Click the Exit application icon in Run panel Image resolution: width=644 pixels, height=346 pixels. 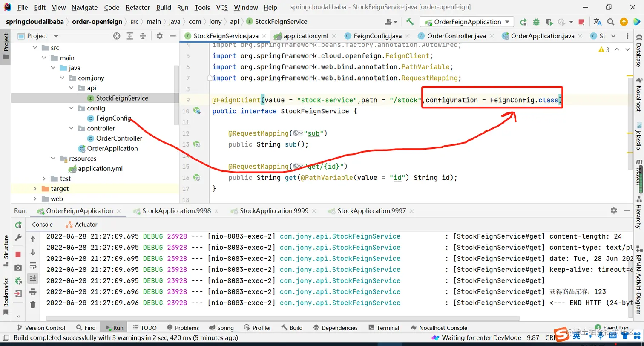pyautogui.click(x=18, y=294)
